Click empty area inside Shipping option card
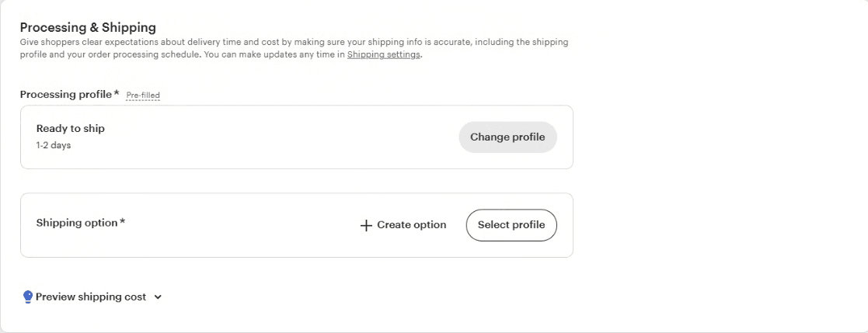 (238, 225)
